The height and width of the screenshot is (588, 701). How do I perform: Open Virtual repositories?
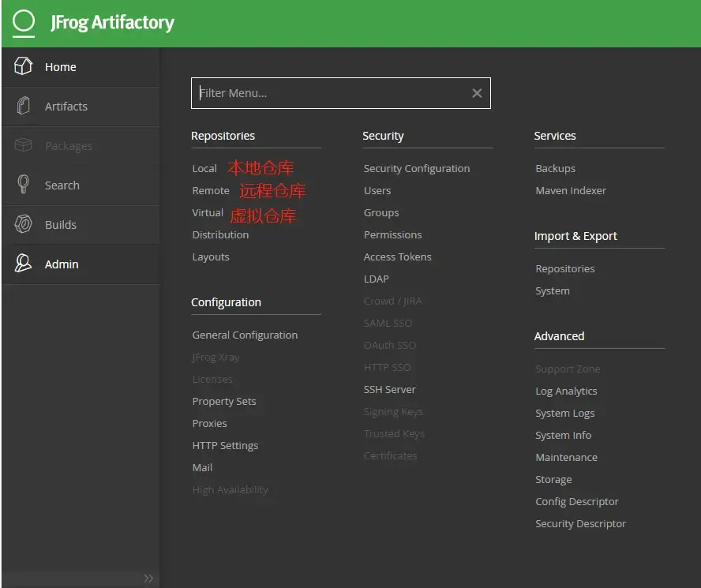coord(208,212)
